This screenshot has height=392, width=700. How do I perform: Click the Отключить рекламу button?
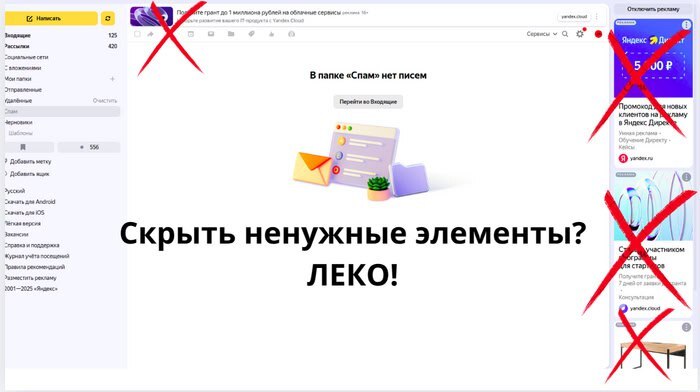653,9
